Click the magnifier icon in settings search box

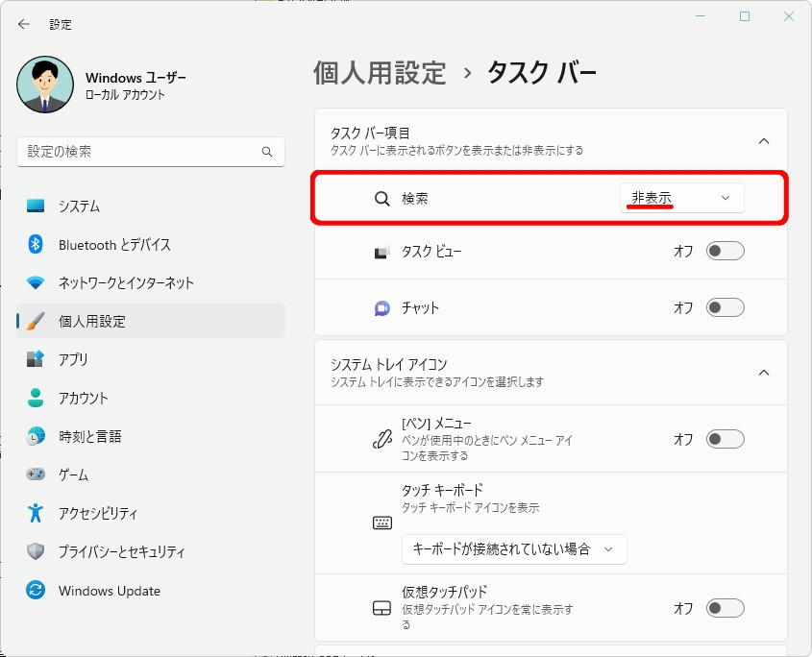pyautogui.click(x=267, y=152)
